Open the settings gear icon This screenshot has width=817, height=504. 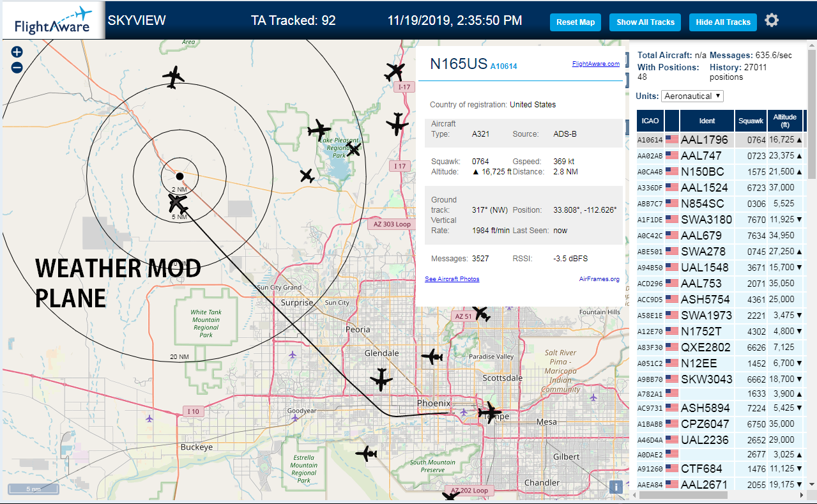772,21
